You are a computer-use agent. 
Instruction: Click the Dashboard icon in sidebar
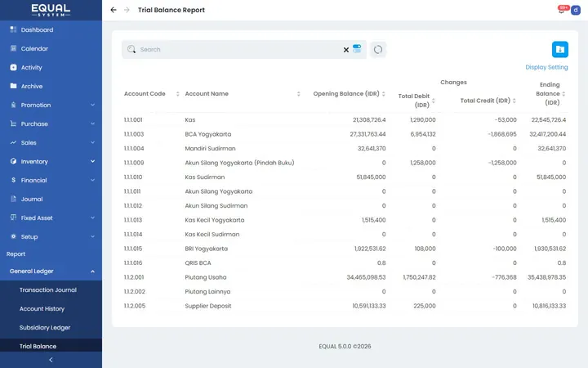point(14,29)
